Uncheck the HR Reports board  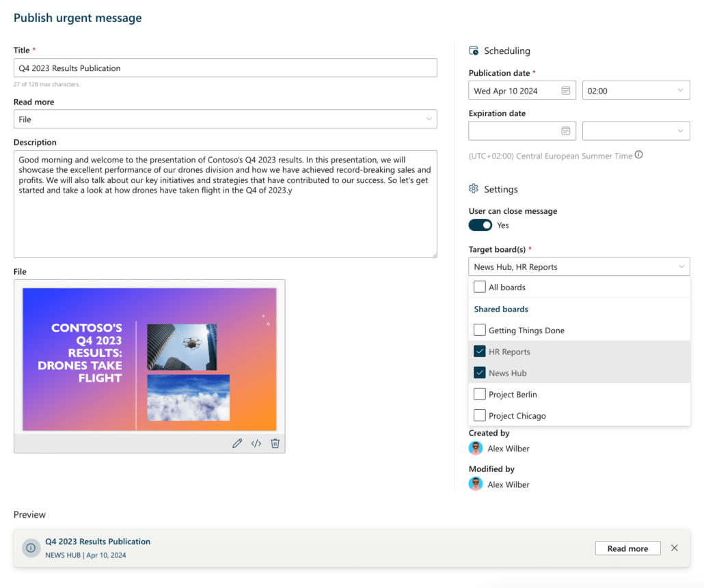[479, 351]
